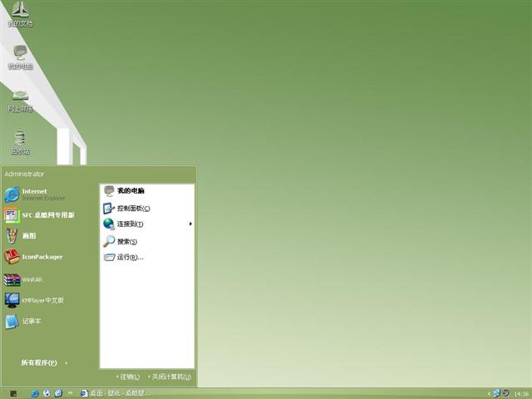
Task: Open the 我的文档 desktop icon
Action: (x=20, y=14)
